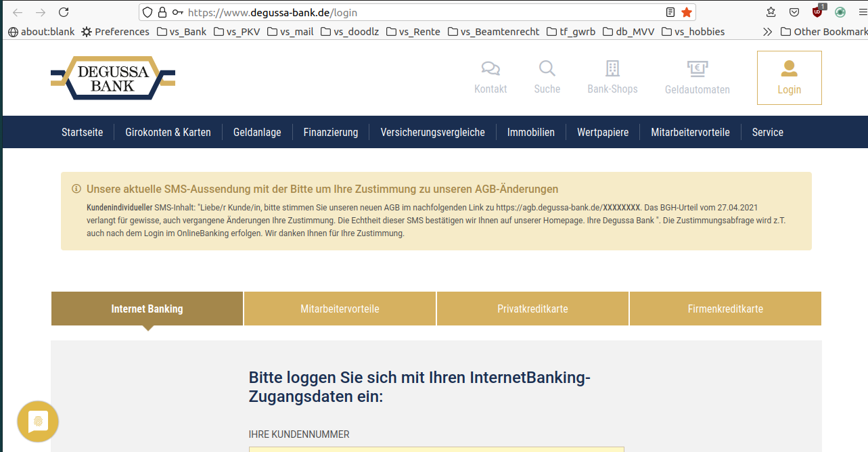Click the 'IHRE KUNDENNUMMER' label
Image resolution: width=868 pixels, height=452 pixels.
coord(299,434)
